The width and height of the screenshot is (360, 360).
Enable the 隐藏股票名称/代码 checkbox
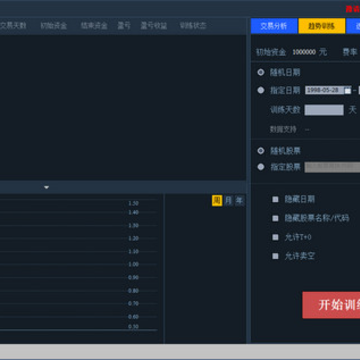(x=275, y=218)
